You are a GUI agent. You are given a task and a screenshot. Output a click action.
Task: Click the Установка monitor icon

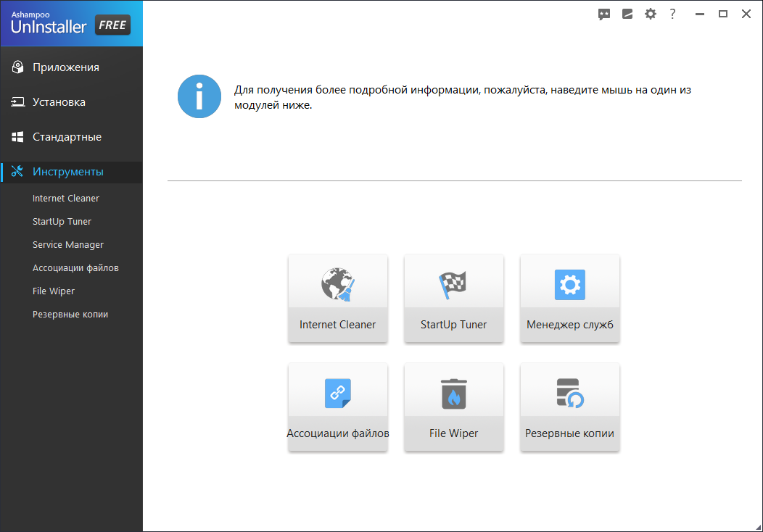coord(17,102)
